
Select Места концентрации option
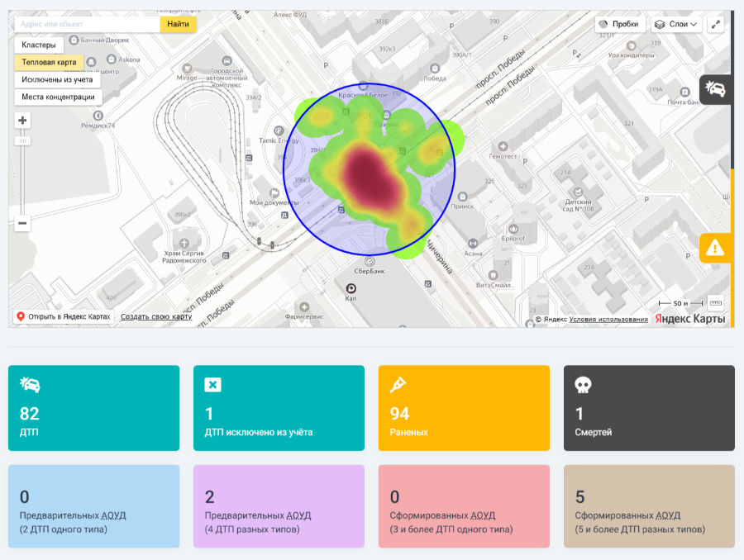pos(58,97)
